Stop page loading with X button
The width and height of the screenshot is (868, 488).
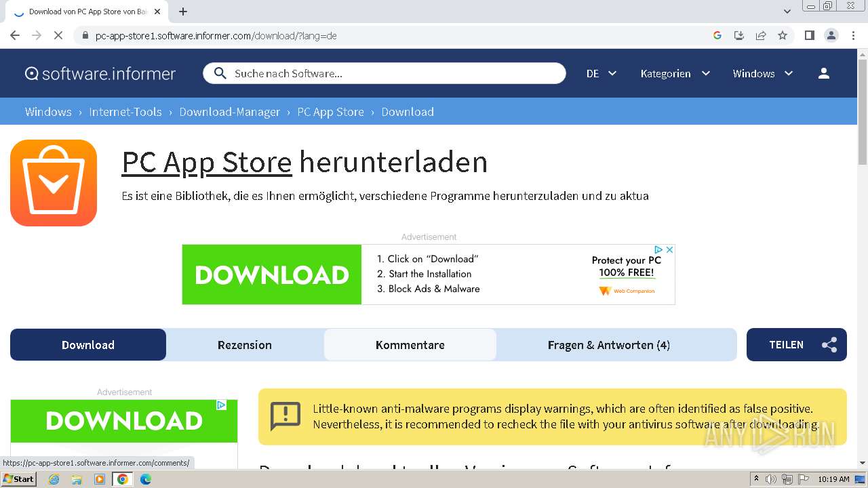point(58,35)
